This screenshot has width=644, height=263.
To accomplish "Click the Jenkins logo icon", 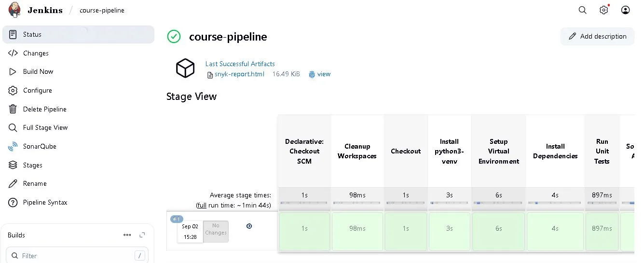I will coord(14,10).
